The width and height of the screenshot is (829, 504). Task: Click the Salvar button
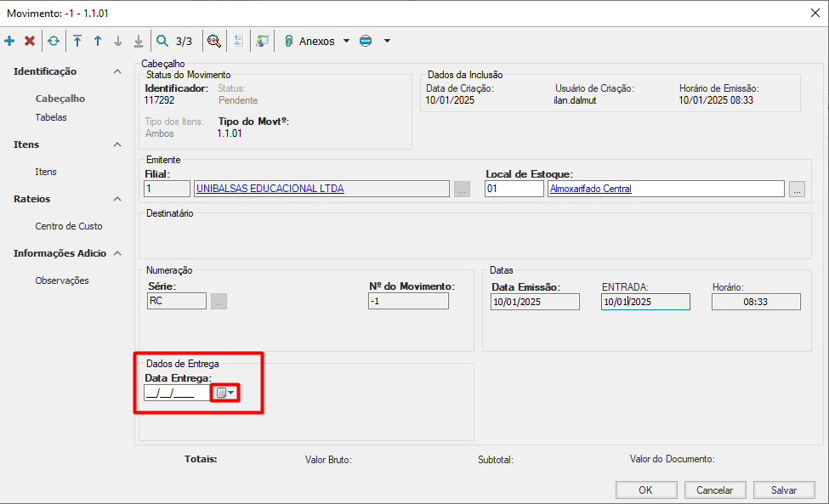783,490
